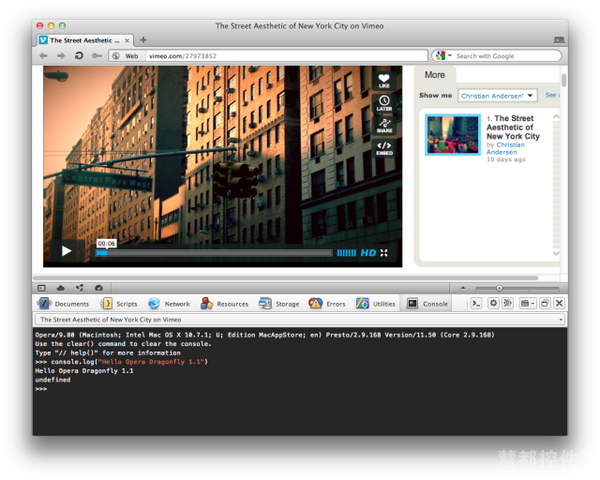Toggle HD video quality
The width and height of the screenshot is (600, 480).
[368, 253]
